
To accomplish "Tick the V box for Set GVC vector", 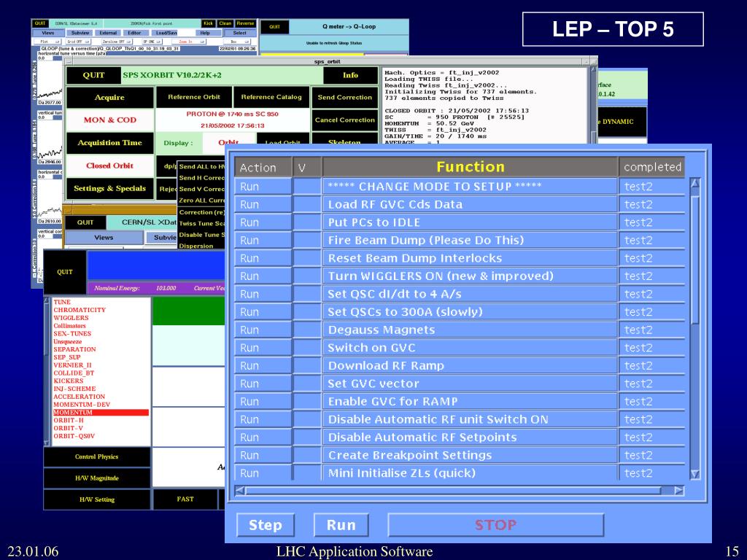I will (307, 384).
